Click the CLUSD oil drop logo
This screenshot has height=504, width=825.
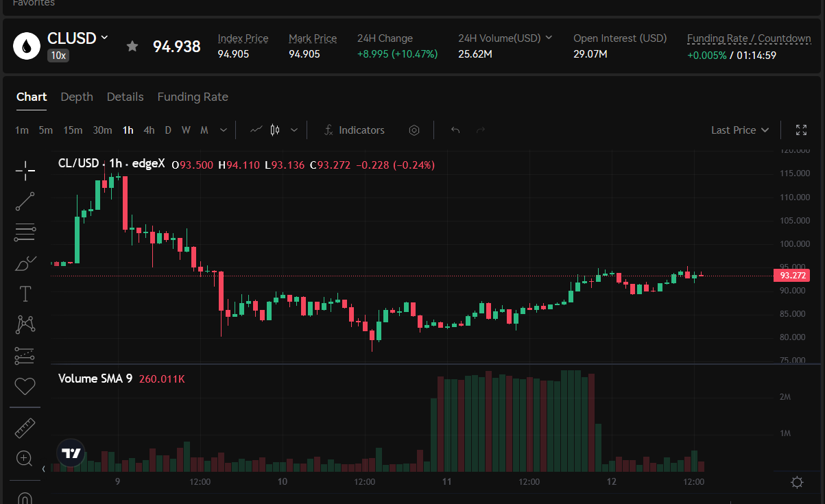pyautogui.click(x=27, y=47)
